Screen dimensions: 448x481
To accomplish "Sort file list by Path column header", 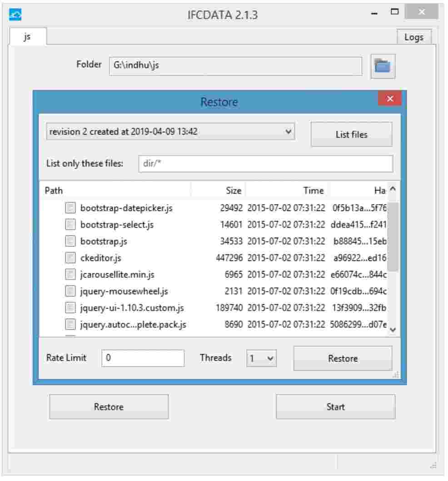I will pyautogui.click(x=115, y=190).
